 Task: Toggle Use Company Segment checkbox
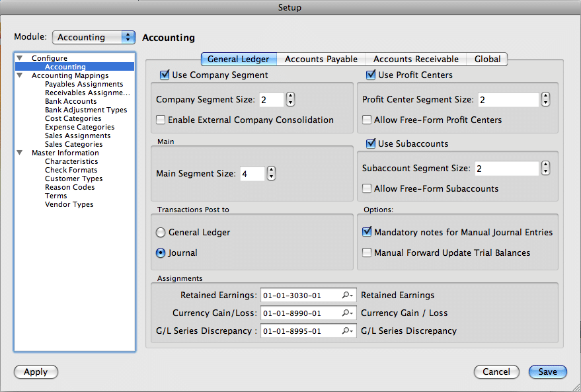165,75
